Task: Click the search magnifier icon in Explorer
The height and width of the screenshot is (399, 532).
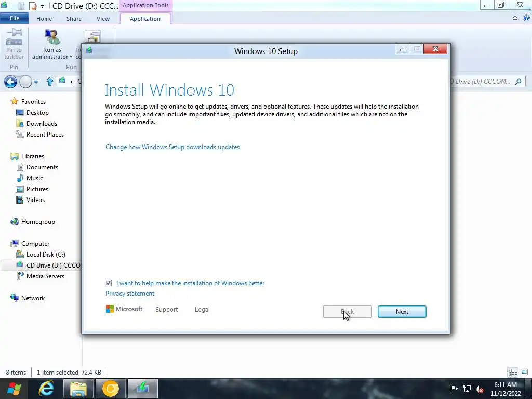Action: point(518,82)
